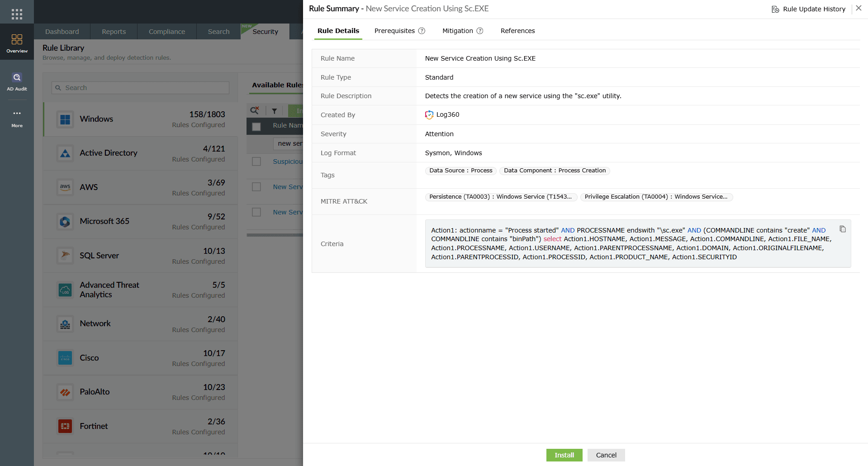
Task: Select the PaloAlto category row
Action: [x=141, y=392]
